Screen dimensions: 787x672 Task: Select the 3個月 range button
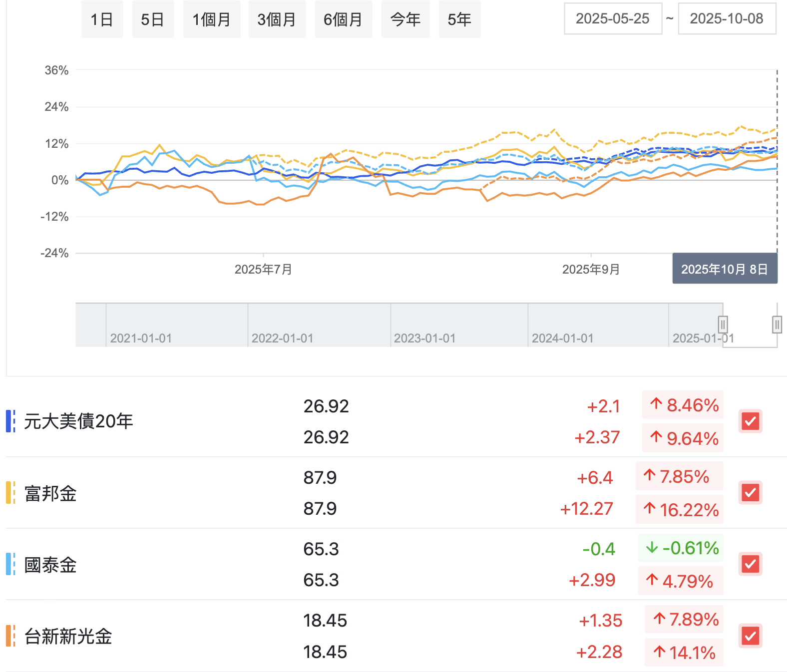(x=277, y=19)
